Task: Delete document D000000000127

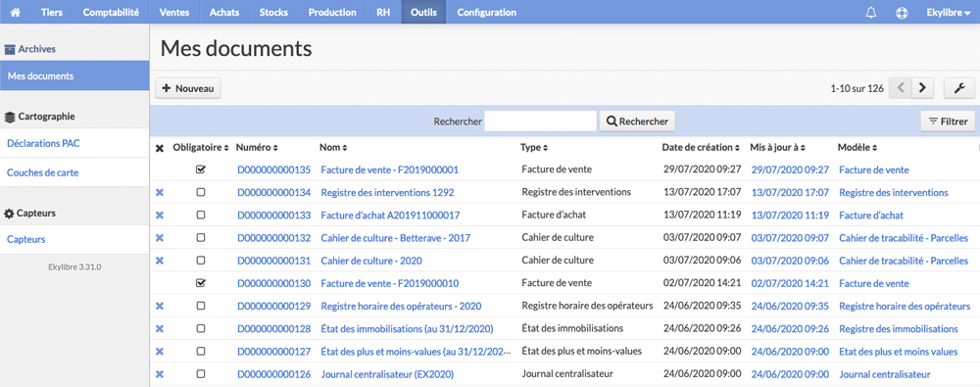Action: [160, 352]
